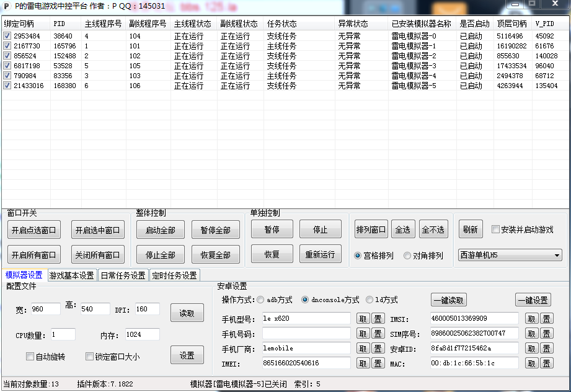Click the 绑定句柄 column header
This screenshot has height=392, width=571.
click(26, 24)
